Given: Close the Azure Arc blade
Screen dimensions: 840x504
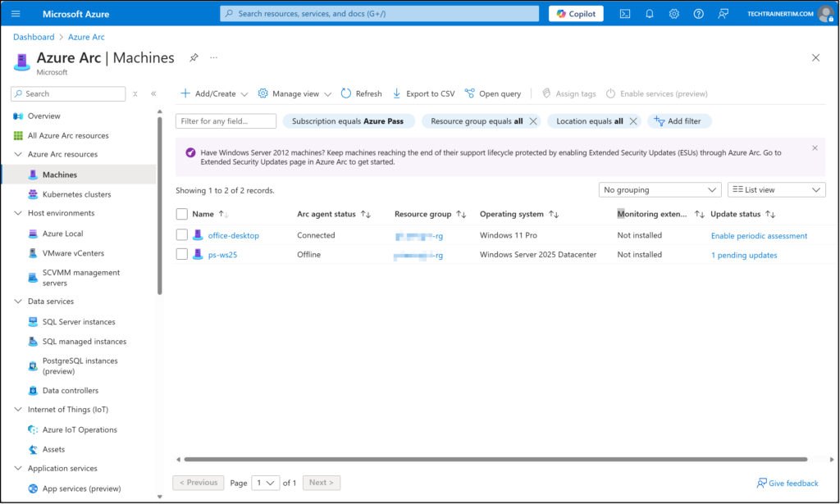Looking at the screenshot, I should pyautogui.click(x=815, y=58).
